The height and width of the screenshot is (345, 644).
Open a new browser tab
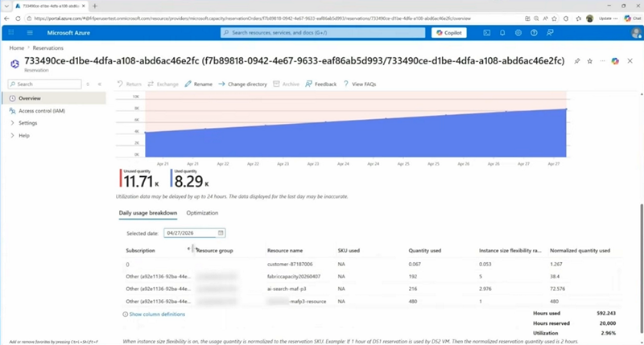95,6
